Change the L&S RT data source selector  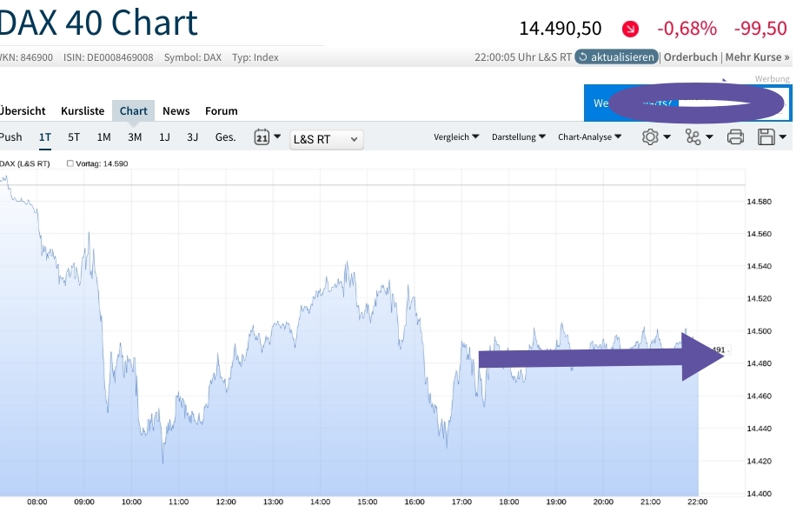[326, 139]
